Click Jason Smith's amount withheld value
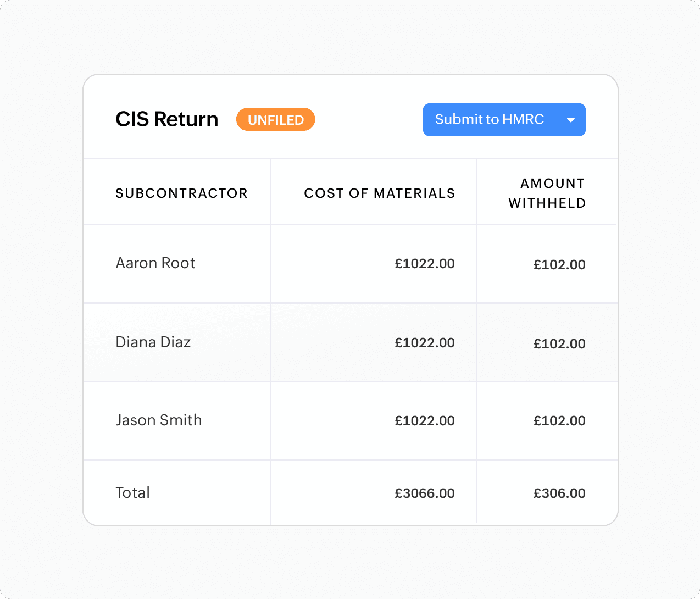This screenshot has height=599, width=700. (x=559, y=421)
